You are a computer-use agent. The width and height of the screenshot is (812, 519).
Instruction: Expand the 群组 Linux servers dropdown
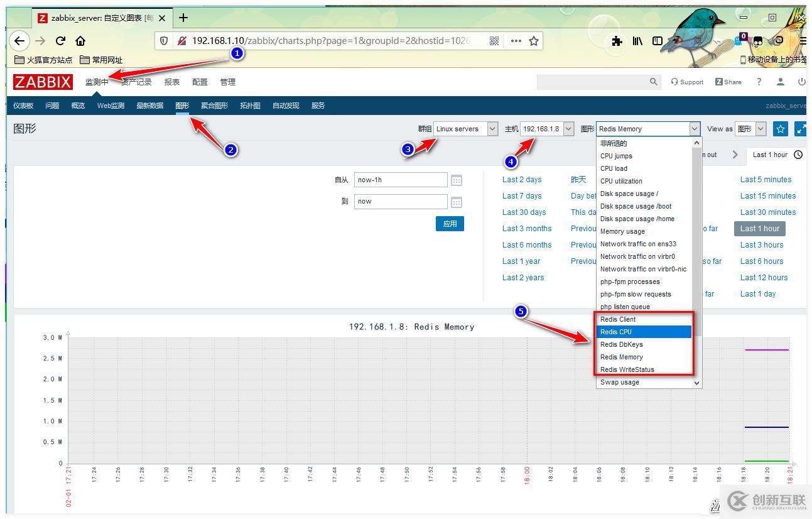click(x=465, y=129)
